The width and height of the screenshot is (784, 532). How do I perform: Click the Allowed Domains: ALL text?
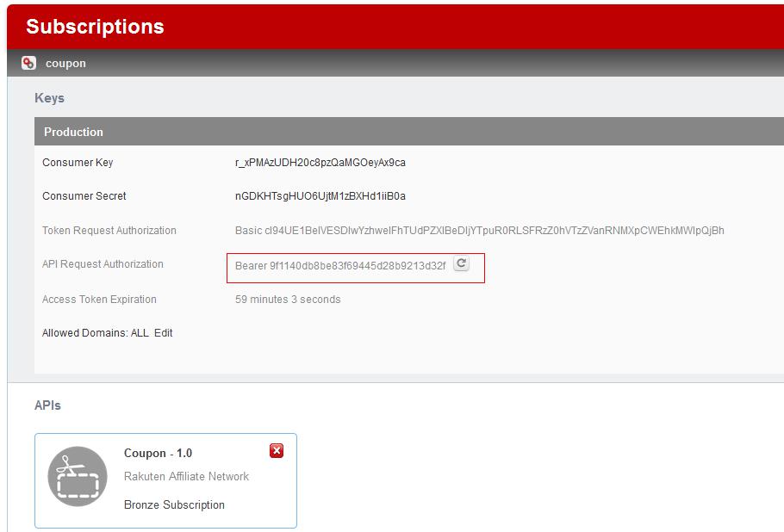(x=95, y=333)
